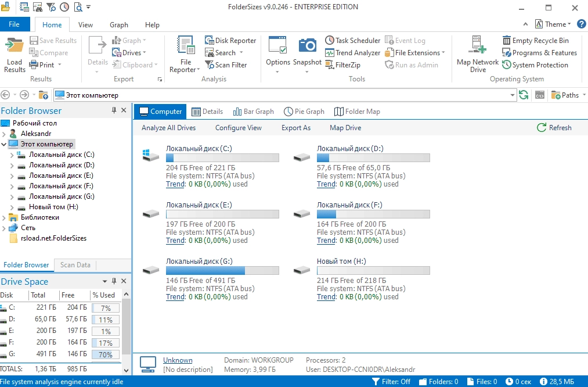Open the Paths dropdown
The height and width of the screenshot is (387, 588).
point(568,95)
